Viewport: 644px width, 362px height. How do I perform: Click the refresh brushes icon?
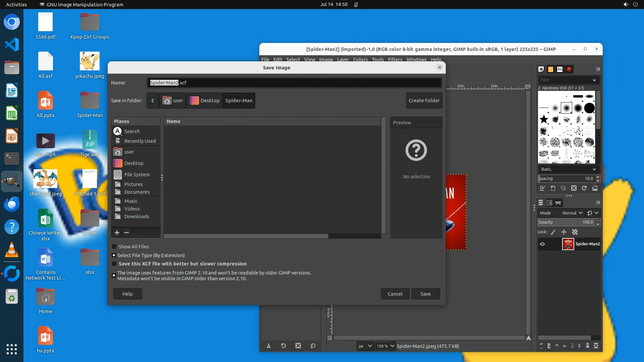click(584, 188)
